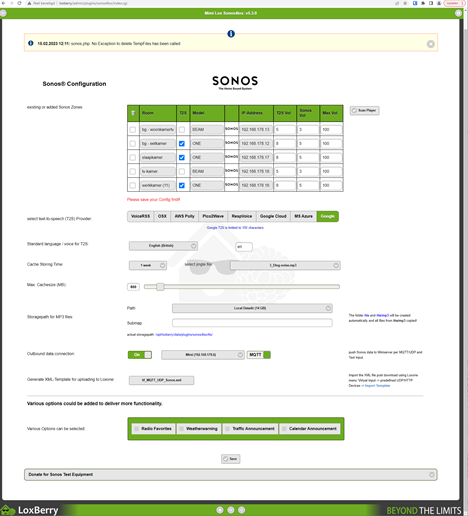Disable T2S for werkkamer (T1)

click(x=182, y=185)
